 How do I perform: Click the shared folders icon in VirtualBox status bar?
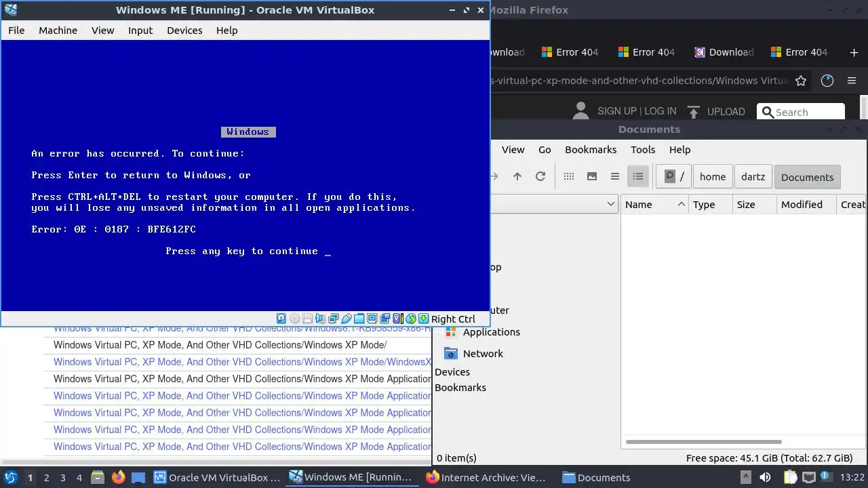[359, 319]
